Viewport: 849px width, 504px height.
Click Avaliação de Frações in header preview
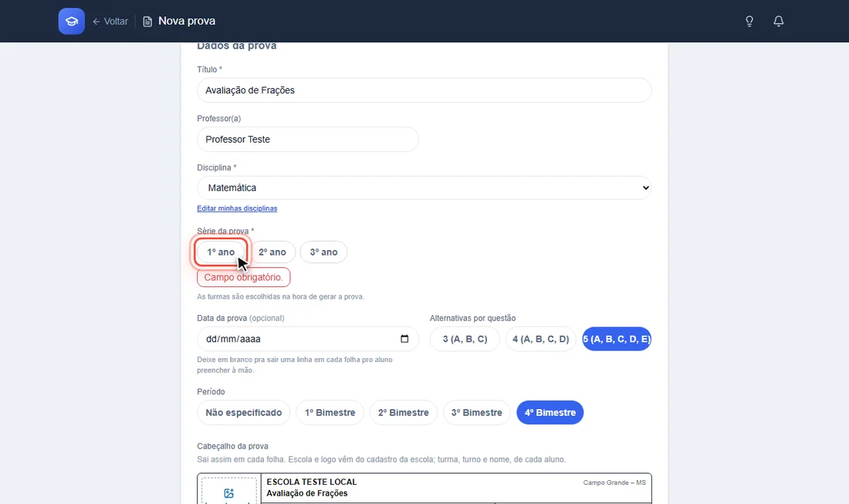coord(307,493)
